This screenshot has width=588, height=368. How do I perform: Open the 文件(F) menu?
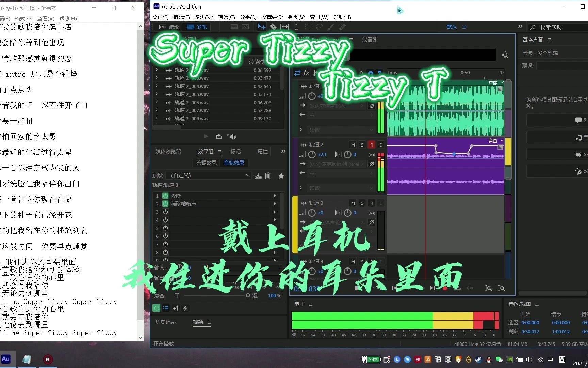[161, 17]
